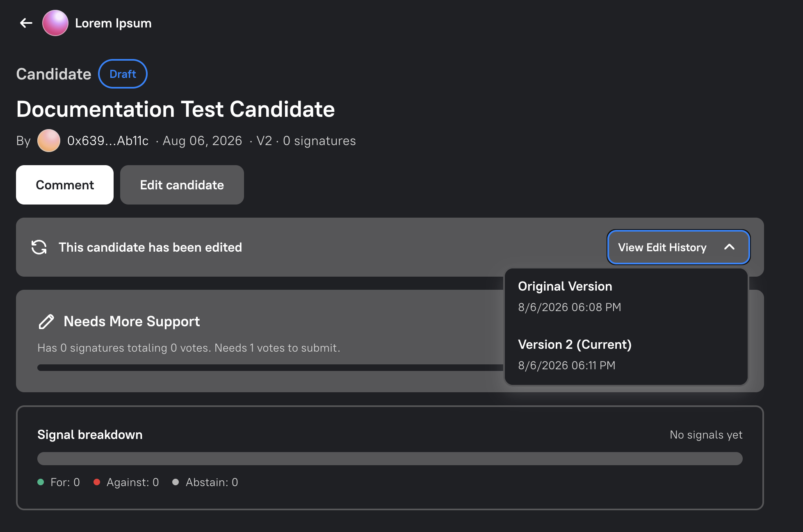Select Original Version from edit history
803x532 pixels.
[626, 296]
